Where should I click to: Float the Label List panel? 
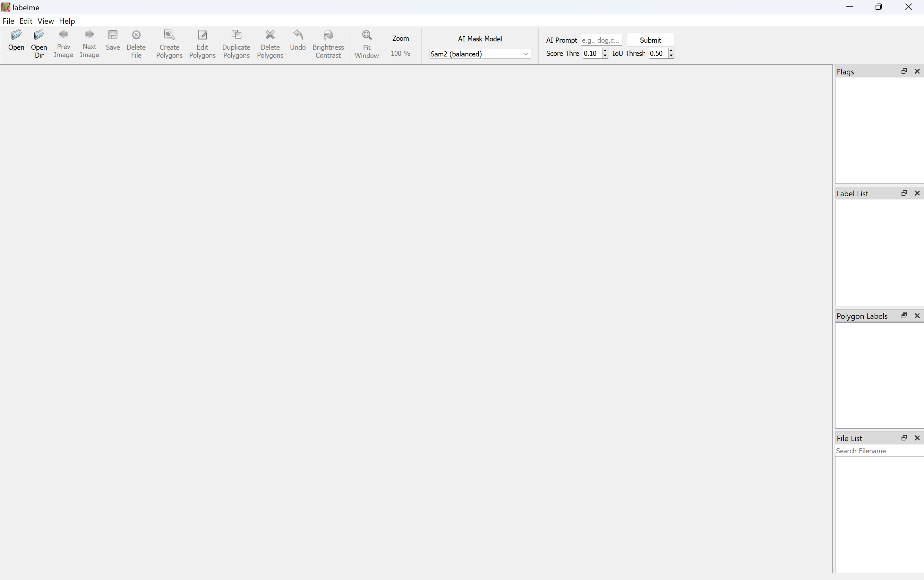tap(904, 193)
